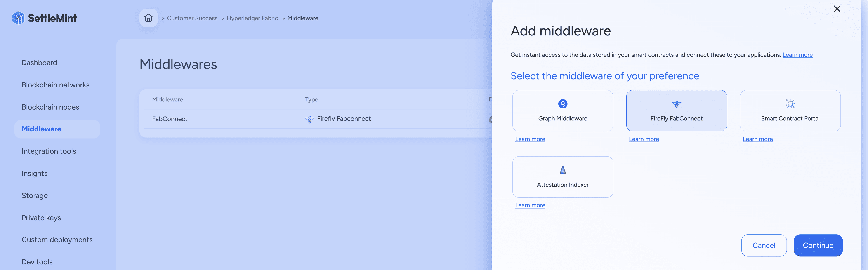Screen dimensions: 868x270
Task: Open Learn more under Attestation Indexer
Action: [530, 205]
